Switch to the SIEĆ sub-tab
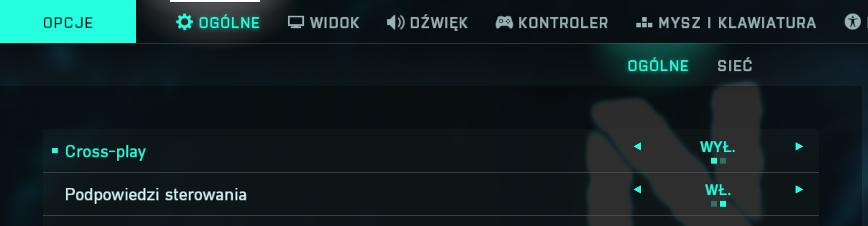868x226 pixels. point(735,66)
